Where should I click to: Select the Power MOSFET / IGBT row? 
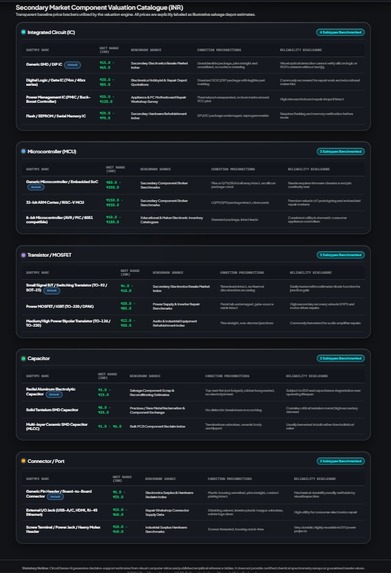194,306
